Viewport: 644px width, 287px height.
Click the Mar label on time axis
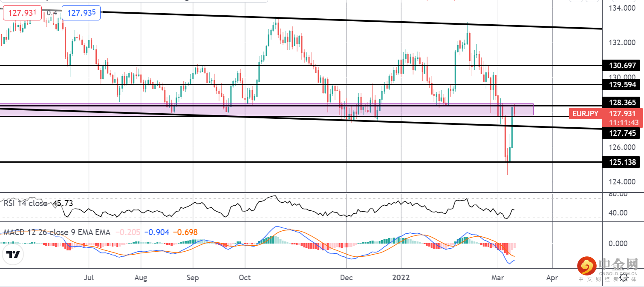(497, 278)
